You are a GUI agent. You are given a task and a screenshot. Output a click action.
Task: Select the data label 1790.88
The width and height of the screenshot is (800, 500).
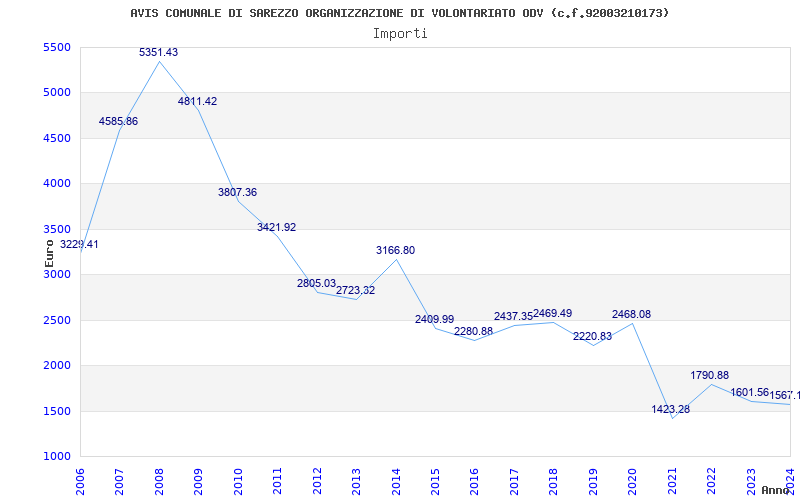pos(710,376)
